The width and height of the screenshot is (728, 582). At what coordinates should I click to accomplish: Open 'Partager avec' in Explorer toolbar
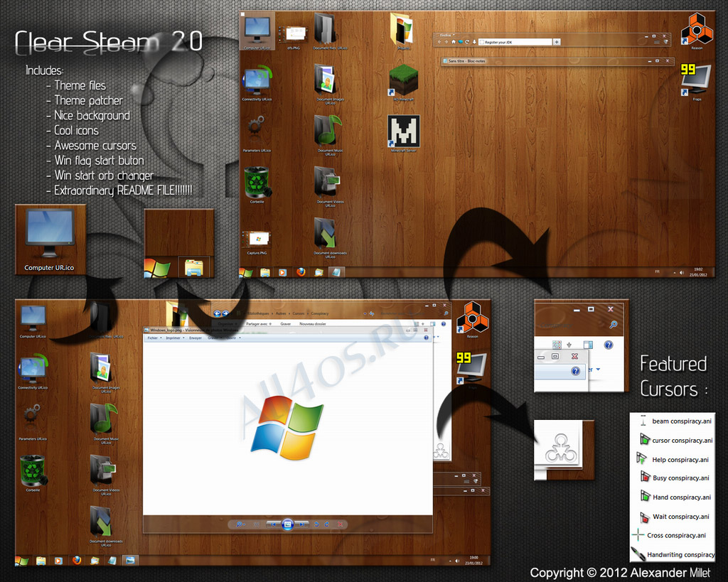(x=257, y=324)
